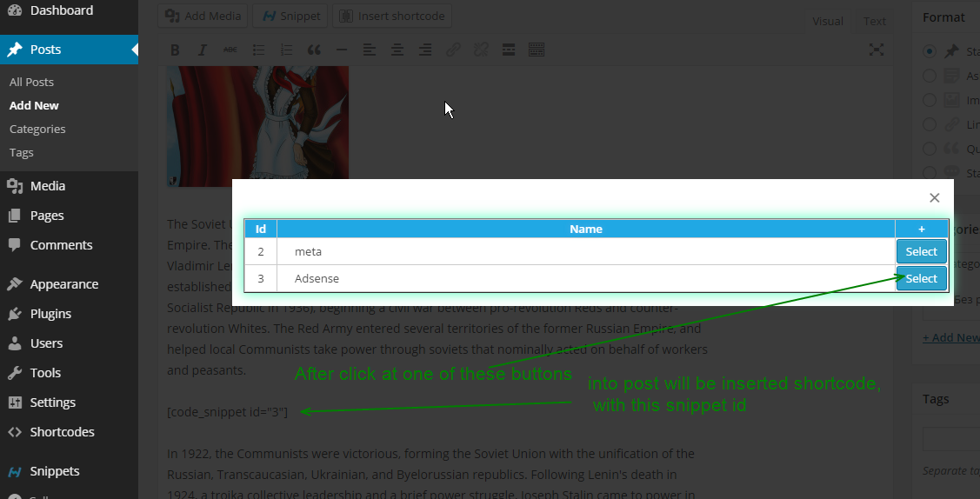Open the Pages menu
This screenshot has width=980, height=499.
click(x=69, y=216)
